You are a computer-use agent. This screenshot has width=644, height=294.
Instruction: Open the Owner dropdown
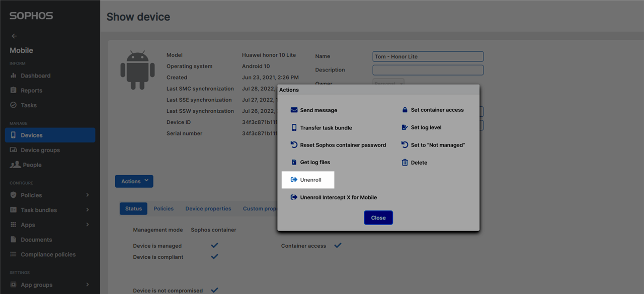pos(388,83)
